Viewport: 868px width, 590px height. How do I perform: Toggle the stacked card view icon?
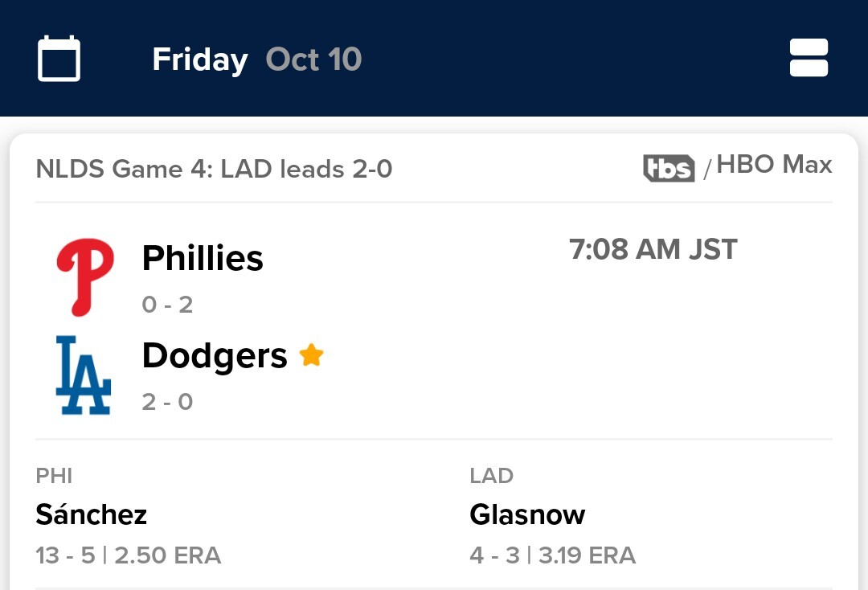tap(809, 59)
